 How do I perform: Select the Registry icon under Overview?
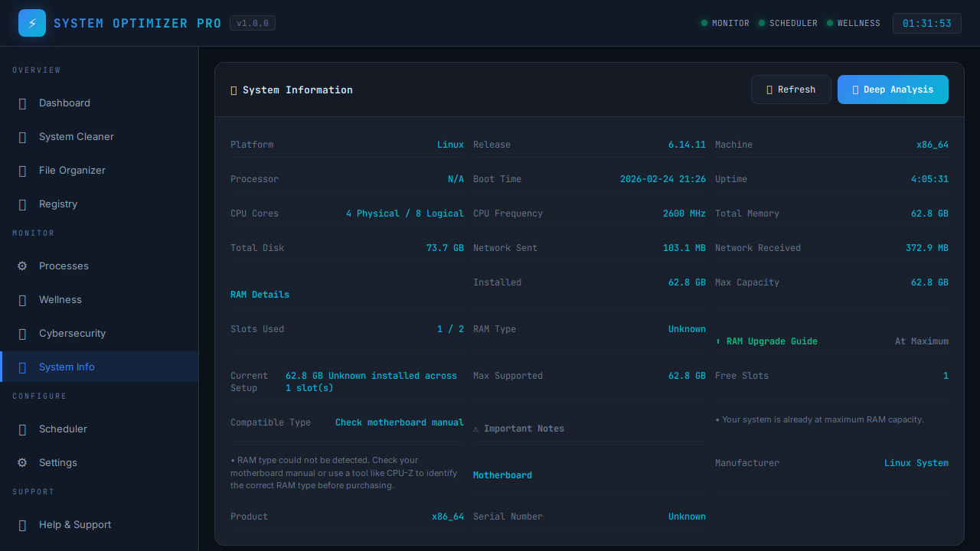pyautogui.click(x=22, y=204)
